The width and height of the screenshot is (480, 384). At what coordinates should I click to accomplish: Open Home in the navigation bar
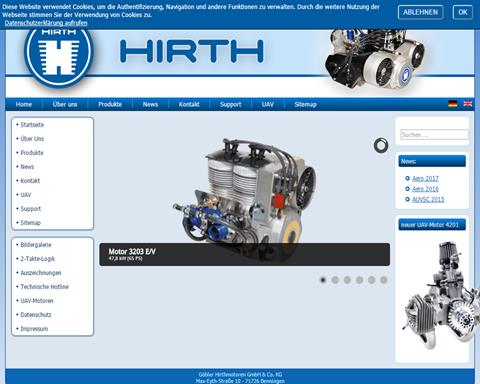(24, 104)
